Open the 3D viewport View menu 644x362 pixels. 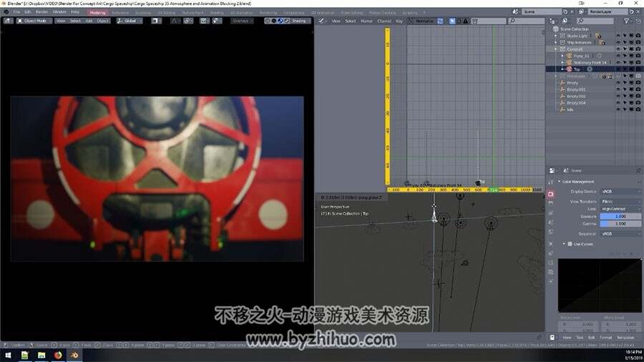(x=61, y=21)
